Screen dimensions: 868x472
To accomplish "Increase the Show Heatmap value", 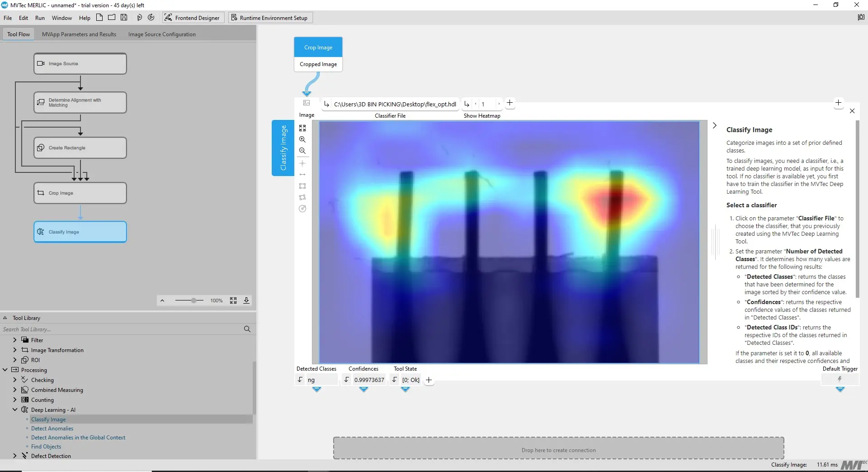I will [499, 104].
